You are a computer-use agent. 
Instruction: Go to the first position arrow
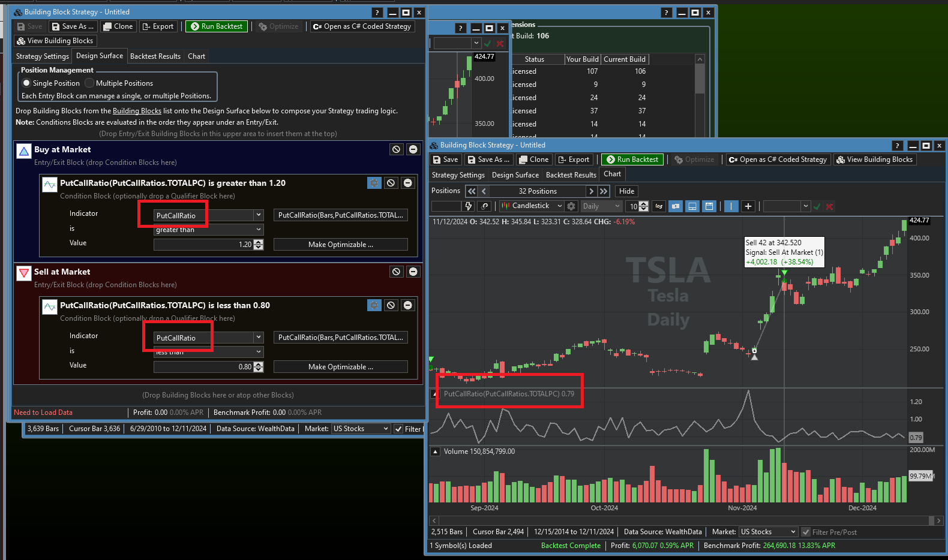click(472, 191)
